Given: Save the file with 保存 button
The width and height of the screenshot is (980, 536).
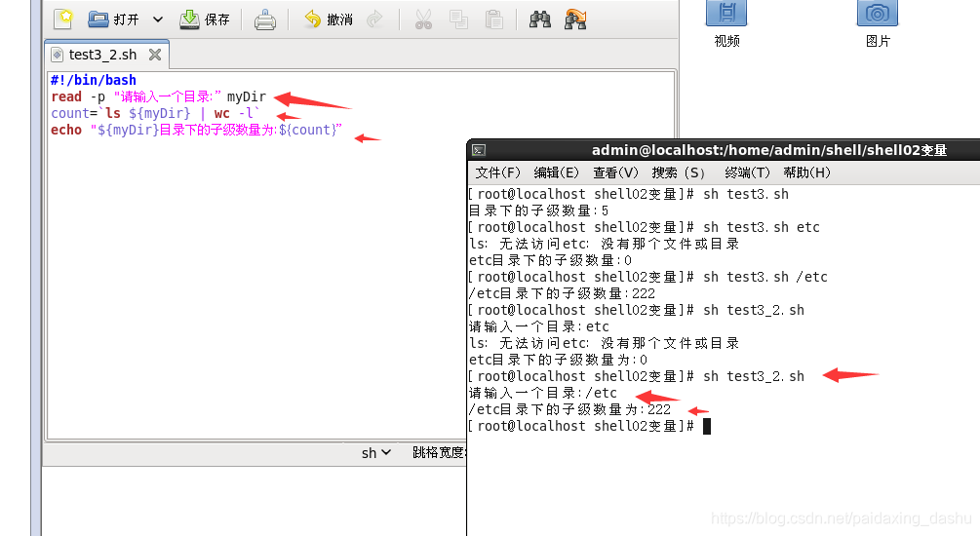Looking at the screenshot, I should coord(205,19).
